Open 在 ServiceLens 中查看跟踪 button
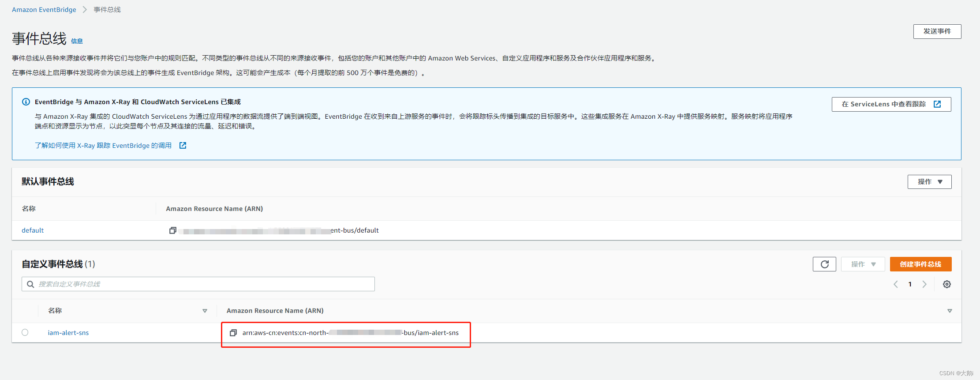The width and height of the screenshot is (980, 380). 891,104
